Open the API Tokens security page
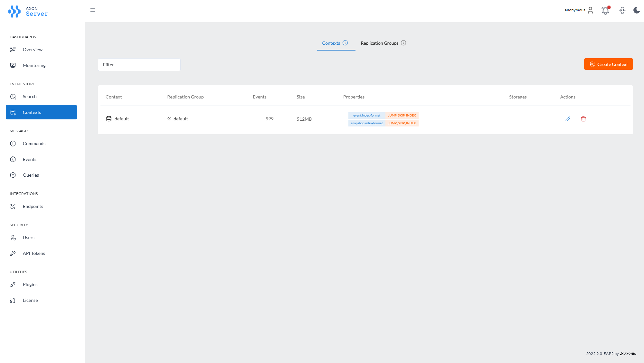The width and height of the screenshot is (644, 363). tap(34, 253)
